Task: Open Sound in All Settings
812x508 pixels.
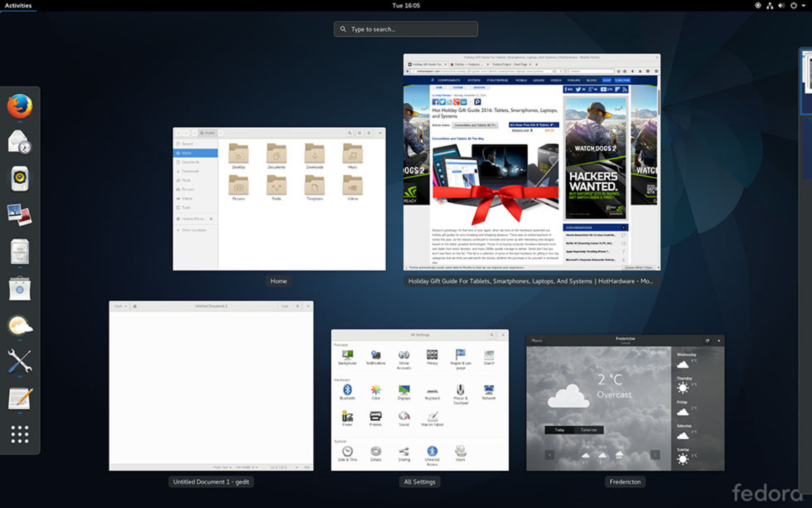Action: coord(404,418)
